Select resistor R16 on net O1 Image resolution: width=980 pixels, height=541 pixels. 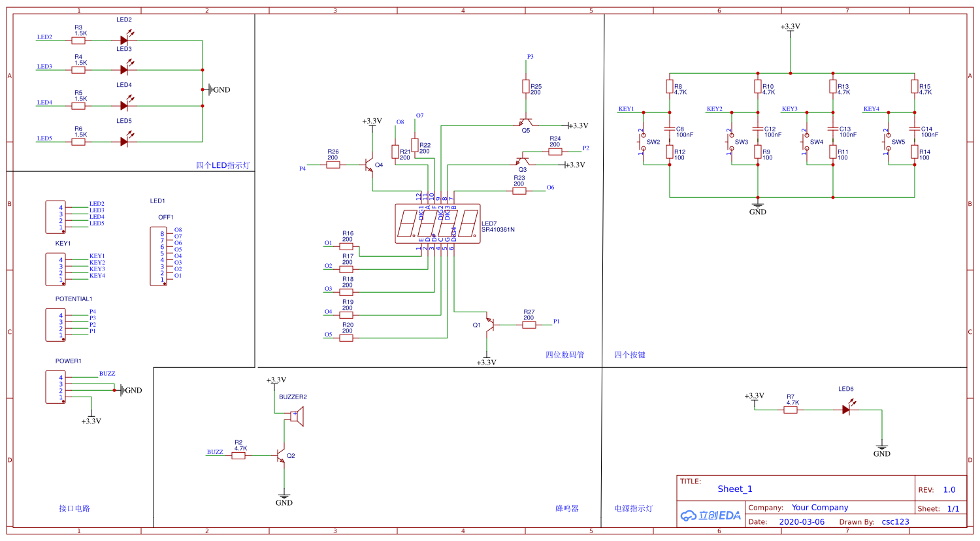(346, 246)
